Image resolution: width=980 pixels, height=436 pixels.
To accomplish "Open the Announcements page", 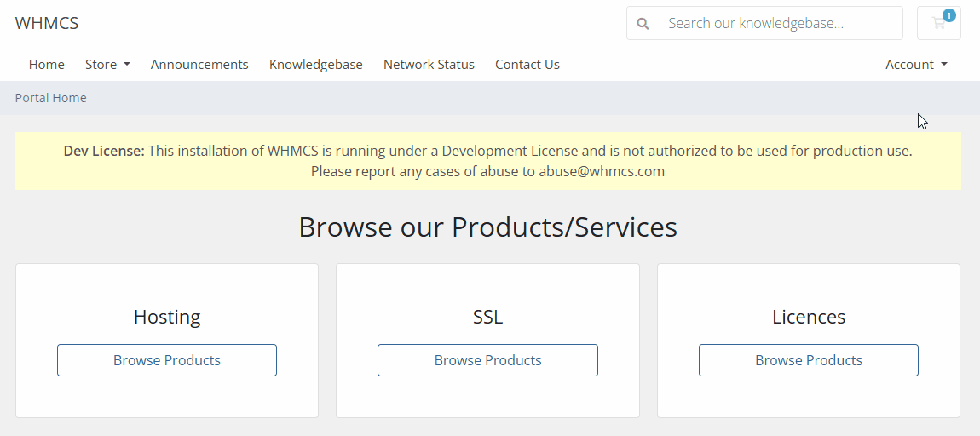I will 199,65.
